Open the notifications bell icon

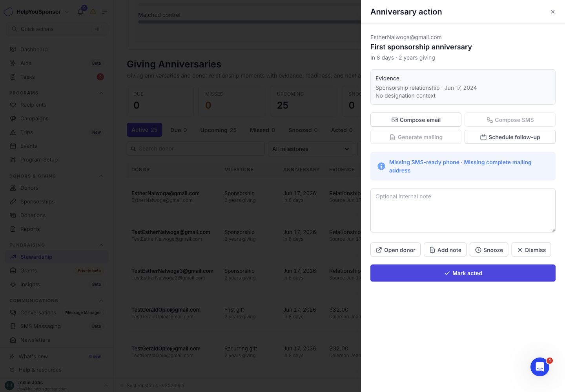(80, 12)
